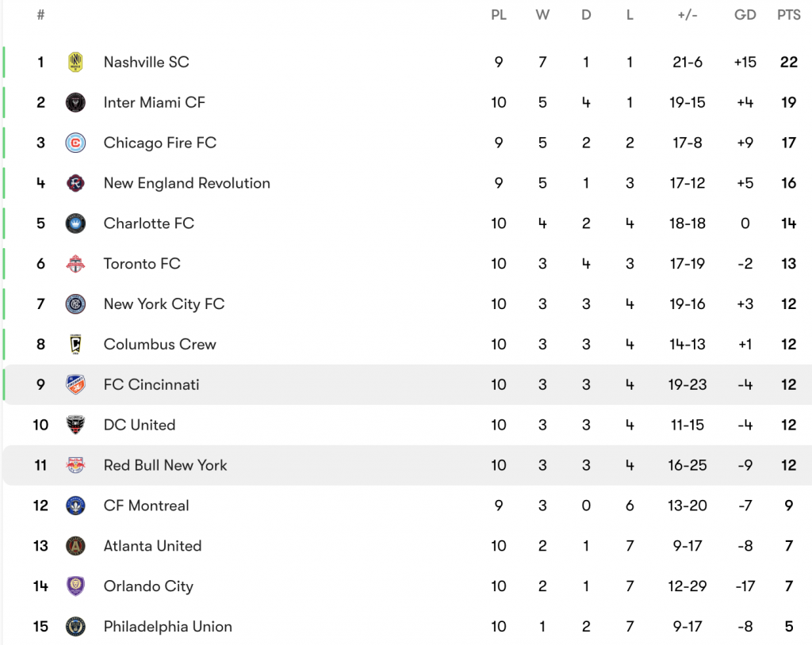Click Nashville SC's 22 points value
812x645 pixels.
[788, 63]
